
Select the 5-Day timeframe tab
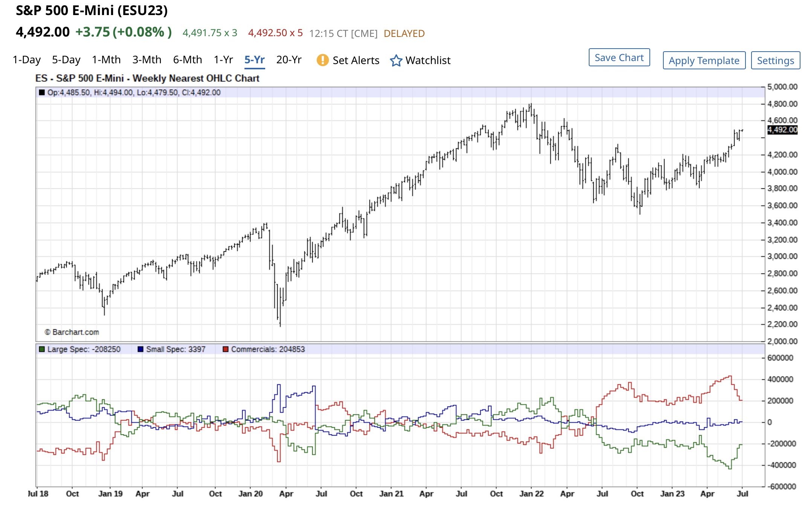click(x=66, y=60)
